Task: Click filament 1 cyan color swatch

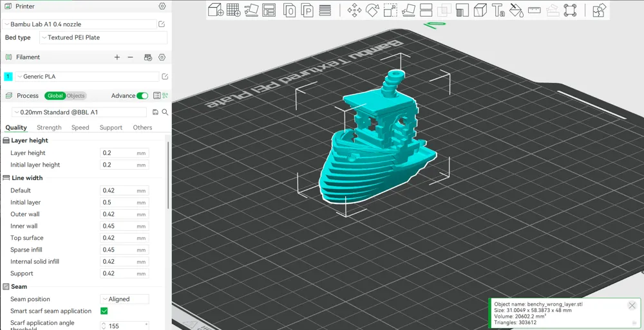Action: 8,77
